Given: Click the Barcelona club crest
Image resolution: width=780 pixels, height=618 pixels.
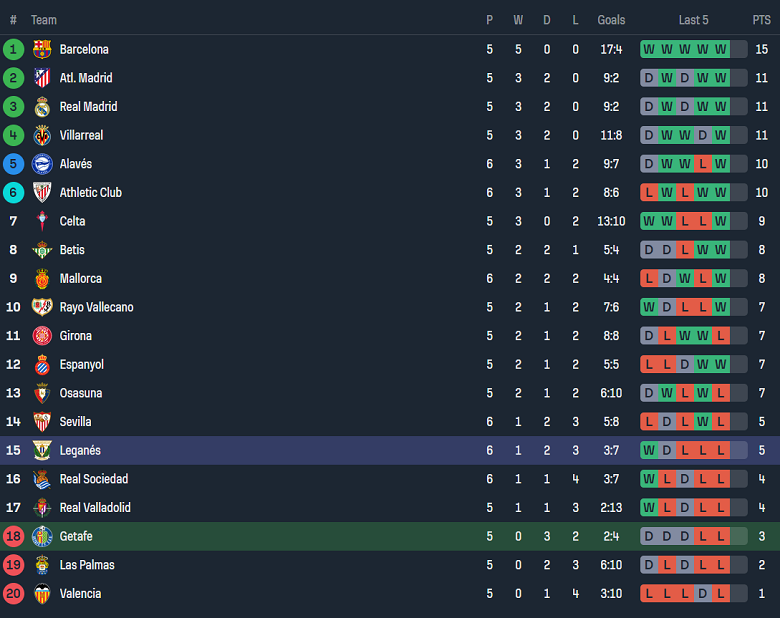Looking at the screenshot, I should click(x=42, y=49).
